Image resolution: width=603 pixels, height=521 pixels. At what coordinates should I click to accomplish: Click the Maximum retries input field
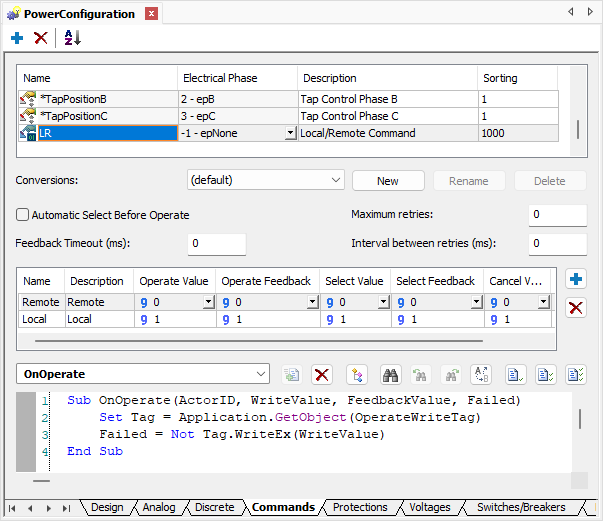pyautogui.click(x=557, y=215)
